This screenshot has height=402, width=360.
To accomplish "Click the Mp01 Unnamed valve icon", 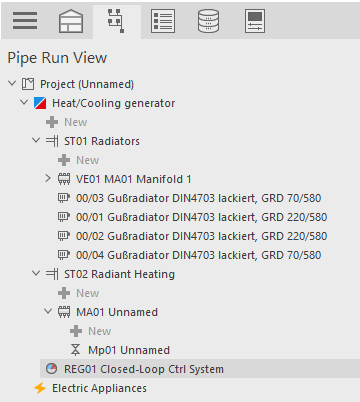I will coord(76,350).
